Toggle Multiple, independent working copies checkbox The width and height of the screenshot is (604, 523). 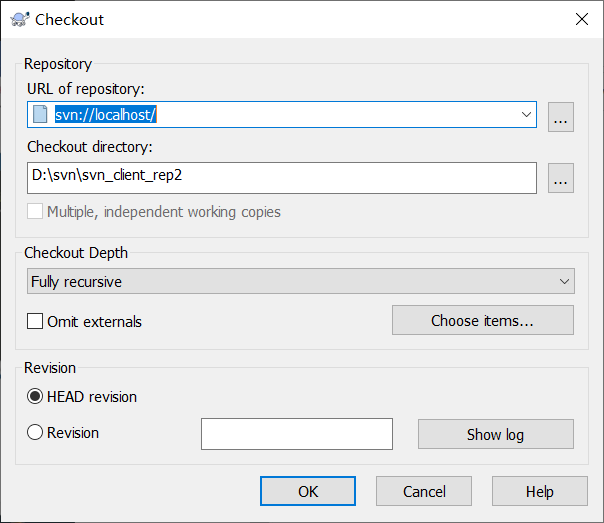point(35,211)
